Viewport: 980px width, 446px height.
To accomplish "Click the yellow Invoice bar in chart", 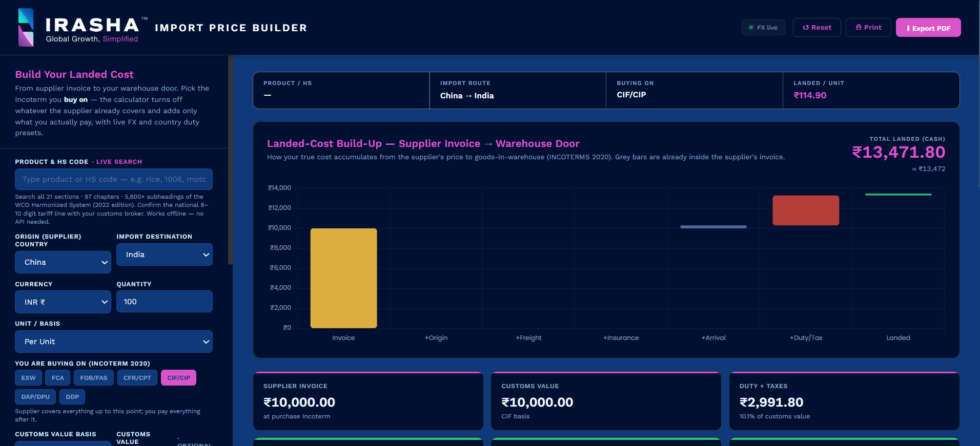I will (x=343, y=278).
